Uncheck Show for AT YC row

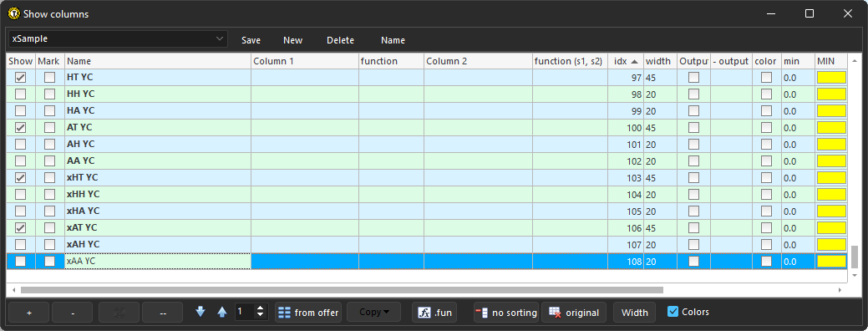pyautogui.click(x=21, y=128)
